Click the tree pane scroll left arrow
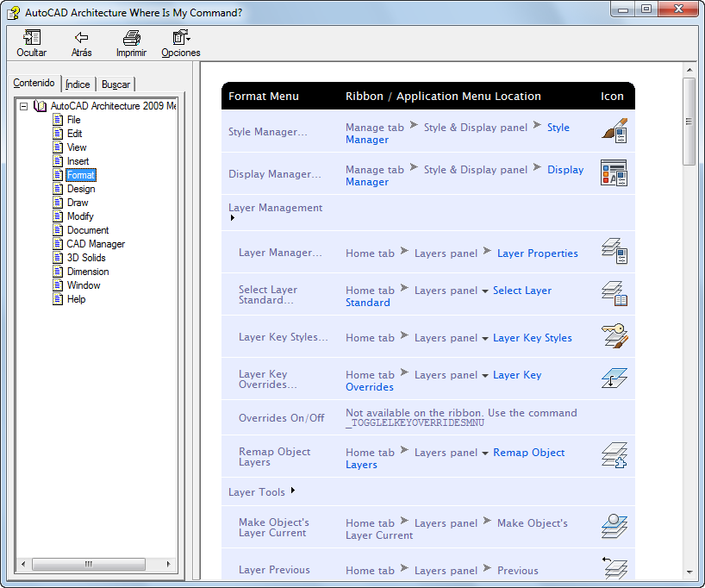The height and width of the screenshot is (588, 705). pyautogui.click(x=23, y=564)
